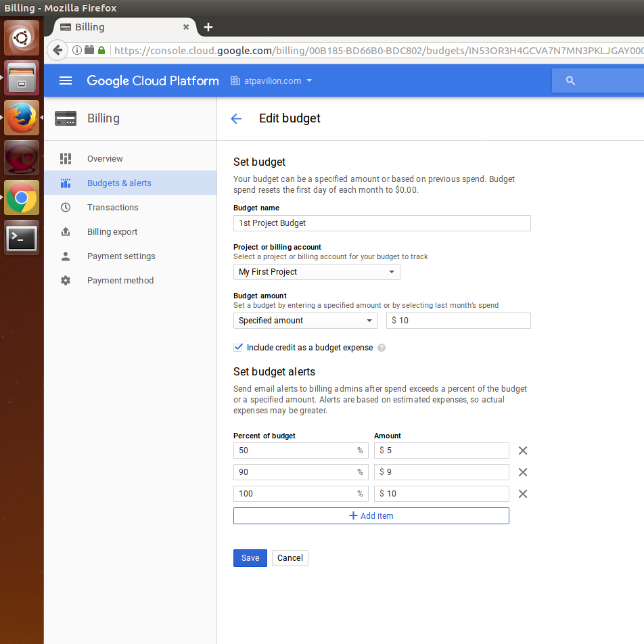Viewport: 644px width, 644px height.
Task: Click the browser URL address bar
Action: tap(378, 51)
